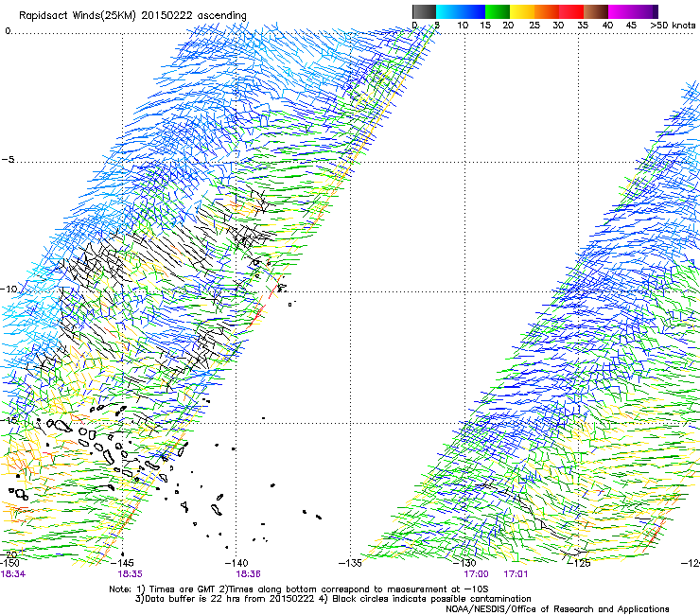Viewport: 700px width, 615px height.
Task: Click the gray 0-5 knots legend swatch
Action: (x=424, y=11)
